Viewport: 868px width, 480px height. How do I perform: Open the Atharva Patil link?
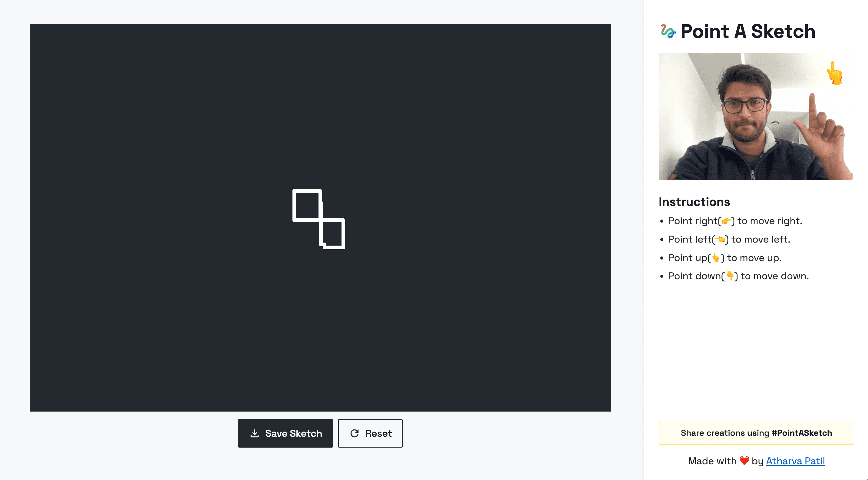point(795,461)
